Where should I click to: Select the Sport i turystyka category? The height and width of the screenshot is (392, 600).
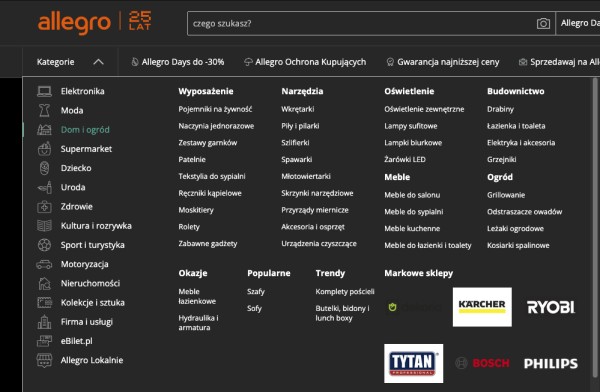click(93, 245)
